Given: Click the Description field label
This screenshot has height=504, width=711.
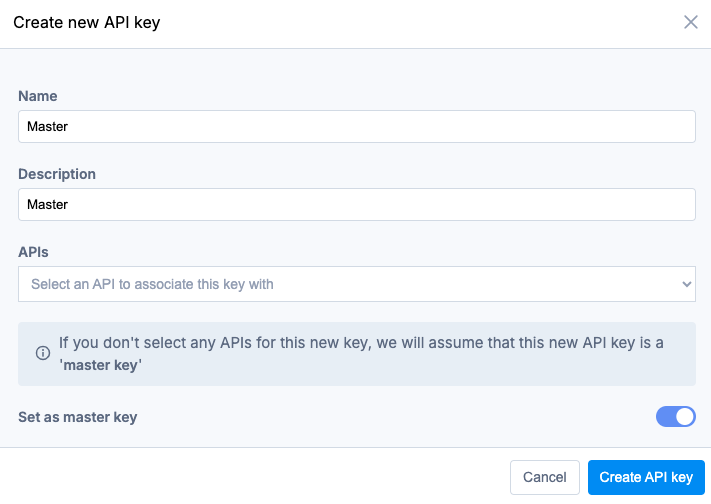Looking at the screenshot, I should pyautogui.click(x=57, y=174).
